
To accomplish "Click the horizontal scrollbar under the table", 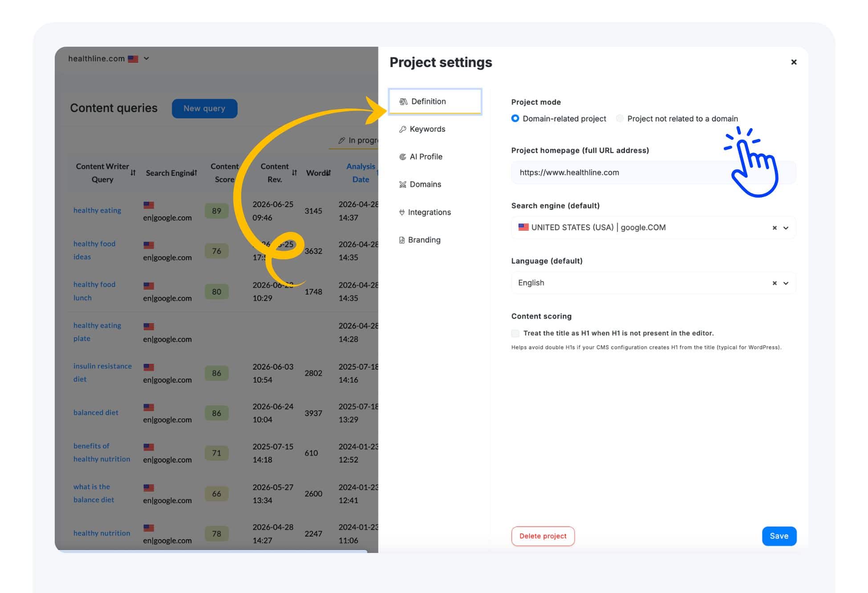I will point(213,551).
